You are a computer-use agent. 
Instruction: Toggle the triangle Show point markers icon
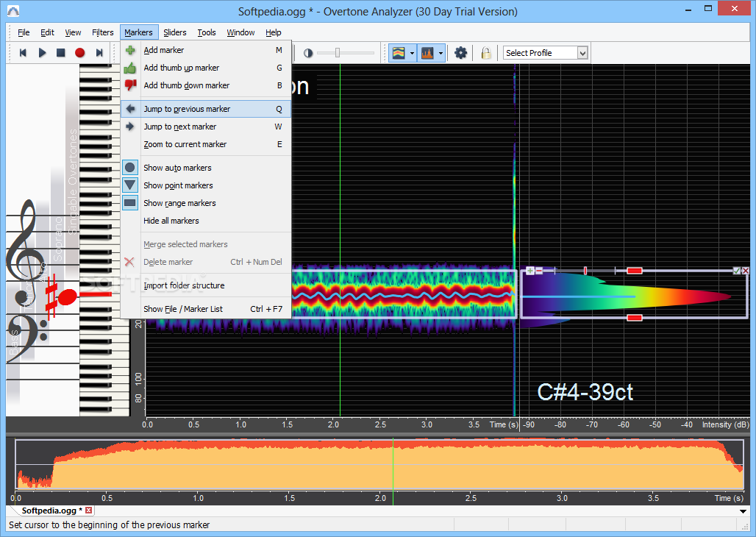[x=130, y=185]
